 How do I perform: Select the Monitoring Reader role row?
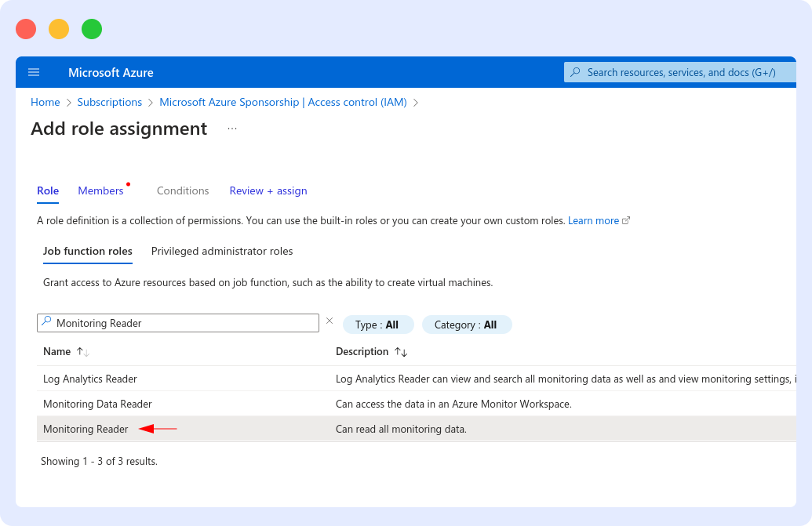[x=86, y=429]
